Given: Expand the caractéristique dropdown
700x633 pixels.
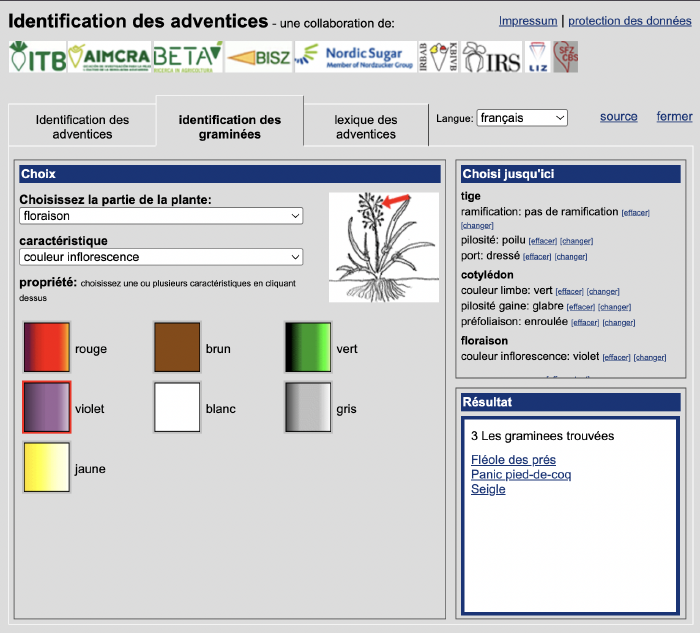Looking at the screenshot, I should (x=161, y=258).
